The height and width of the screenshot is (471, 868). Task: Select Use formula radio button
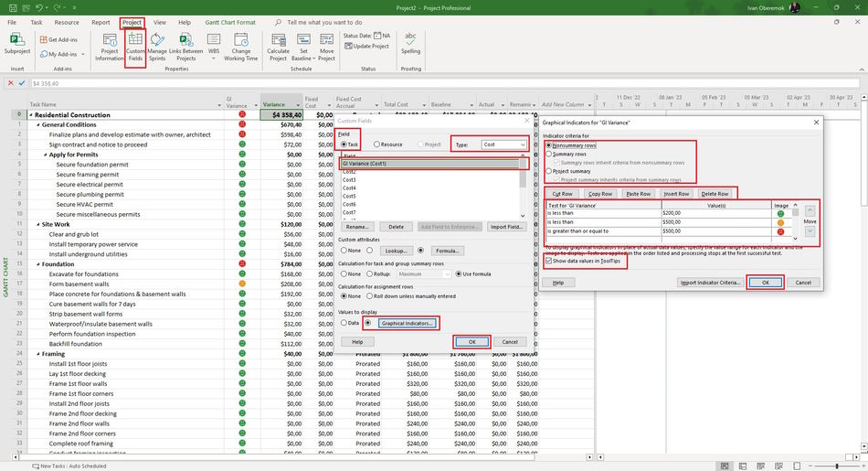point(459,273)
